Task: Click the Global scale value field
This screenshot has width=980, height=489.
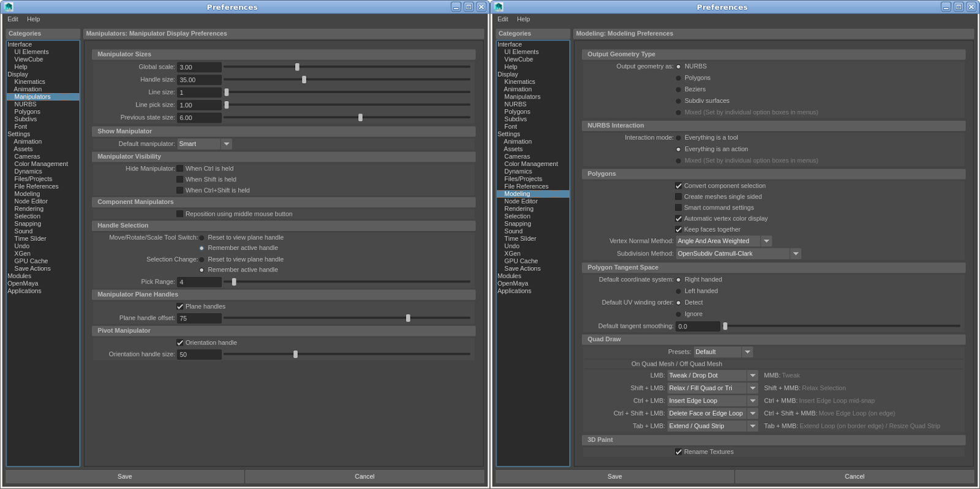Action: (x=199, y=67)
